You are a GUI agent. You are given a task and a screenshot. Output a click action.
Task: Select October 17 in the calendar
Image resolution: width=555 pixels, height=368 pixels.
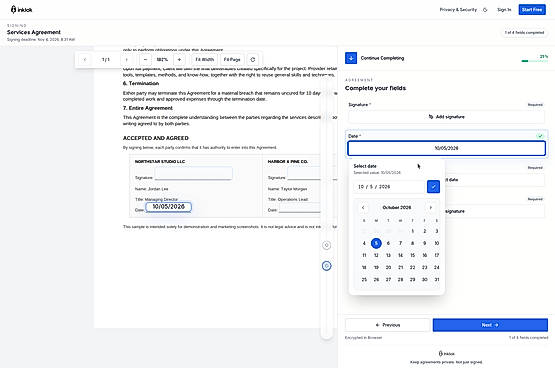coord(437,255)
